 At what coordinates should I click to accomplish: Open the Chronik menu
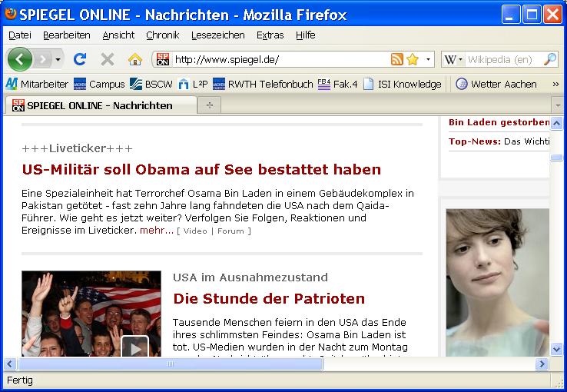(x=163, y=35)
